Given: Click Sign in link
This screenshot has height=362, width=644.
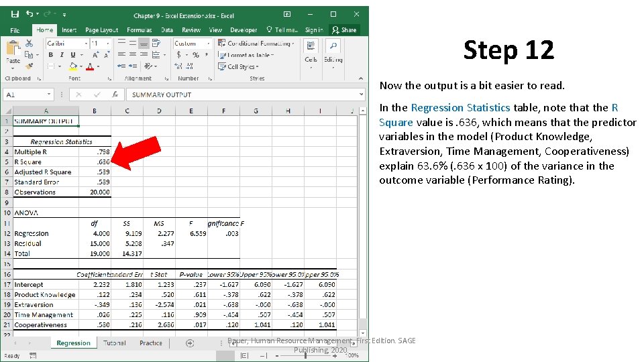Looking at the screenshot, I should pos(314,30).
